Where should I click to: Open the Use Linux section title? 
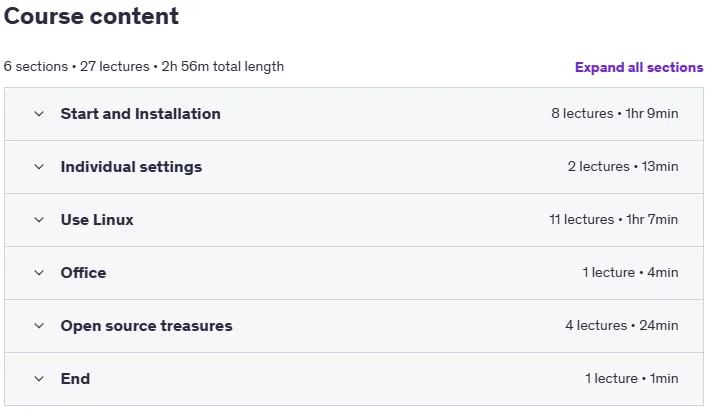pos(97,220)
